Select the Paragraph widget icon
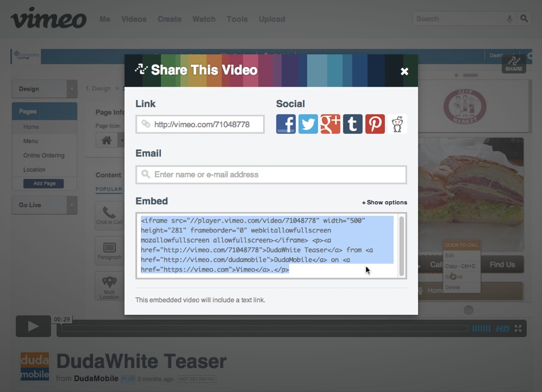 point(109,250)
